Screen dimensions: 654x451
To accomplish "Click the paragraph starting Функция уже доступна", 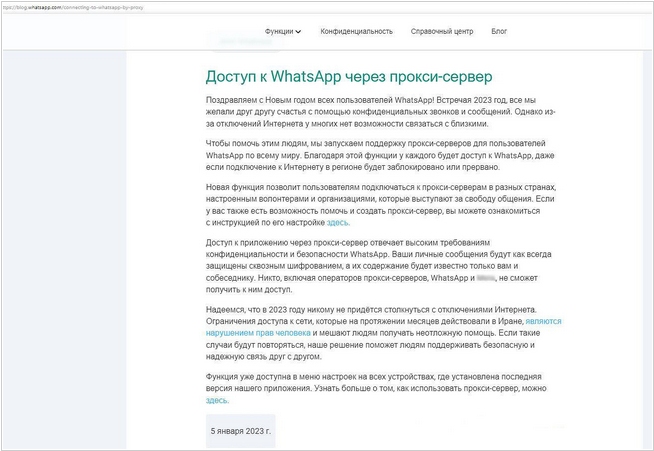I will 376,388.
